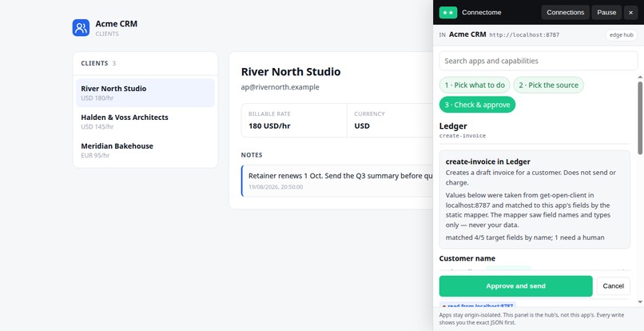Image resolution: width=644 pixels, height=331 pixels.
Task: Approve and send the invoice
Action: pyautogui.click(x=515, y=286)
